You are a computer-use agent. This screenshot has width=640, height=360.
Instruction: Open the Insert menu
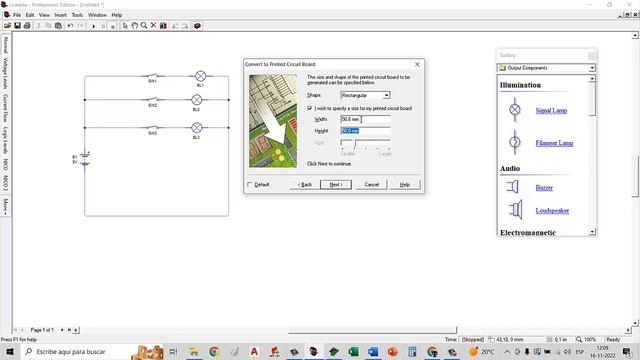click(x=60, y=15)
